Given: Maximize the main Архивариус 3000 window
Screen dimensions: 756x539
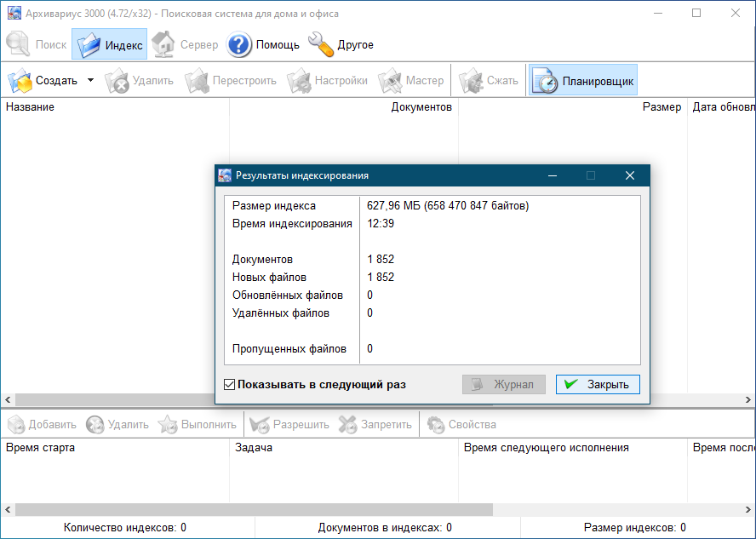Looking at the screenshot, I should (x=696, y=13).
